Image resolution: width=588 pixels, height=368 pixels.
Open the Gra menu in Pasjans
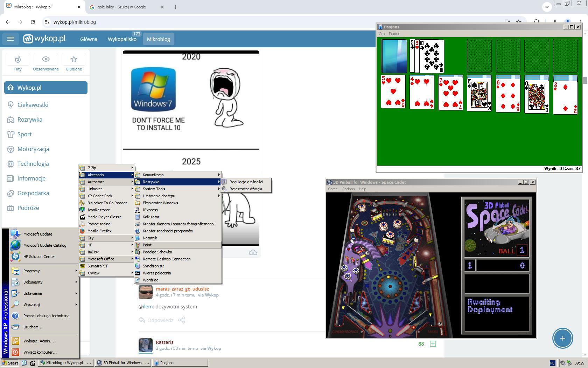pos(381,34)
